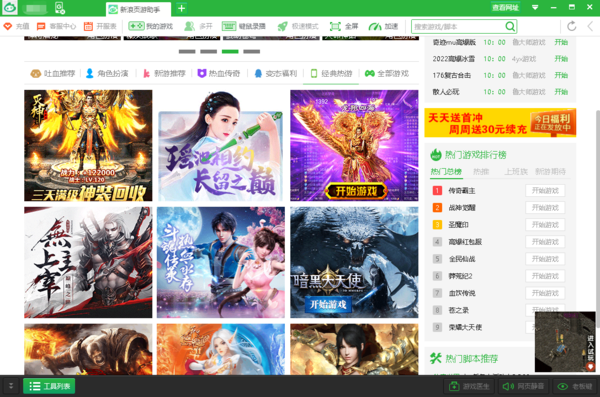The image size is (600, 397).
Task: Select the 新浪页游助手 tab
Action: pos(139,9)
